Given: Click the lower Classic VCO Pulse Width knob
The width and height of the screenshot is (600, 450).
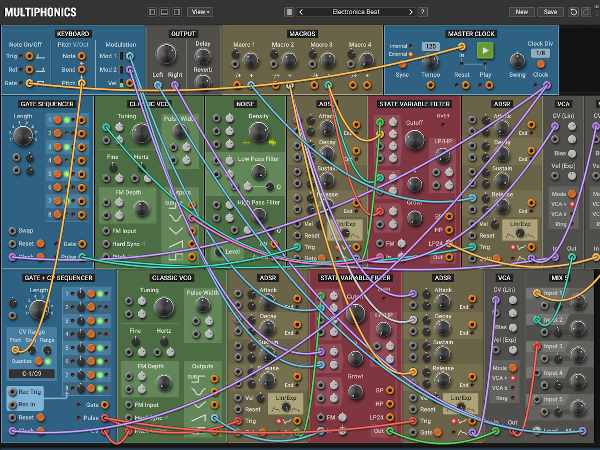Looking at the screenshot, I should tap(202, 305).
